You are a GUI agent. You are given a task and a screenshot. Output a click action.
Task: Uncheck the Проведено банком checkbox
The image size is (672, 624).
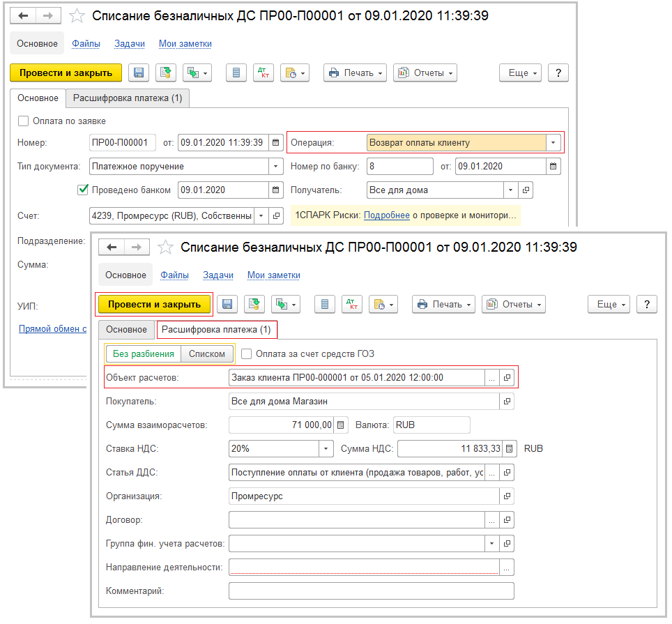click(83, 190)
